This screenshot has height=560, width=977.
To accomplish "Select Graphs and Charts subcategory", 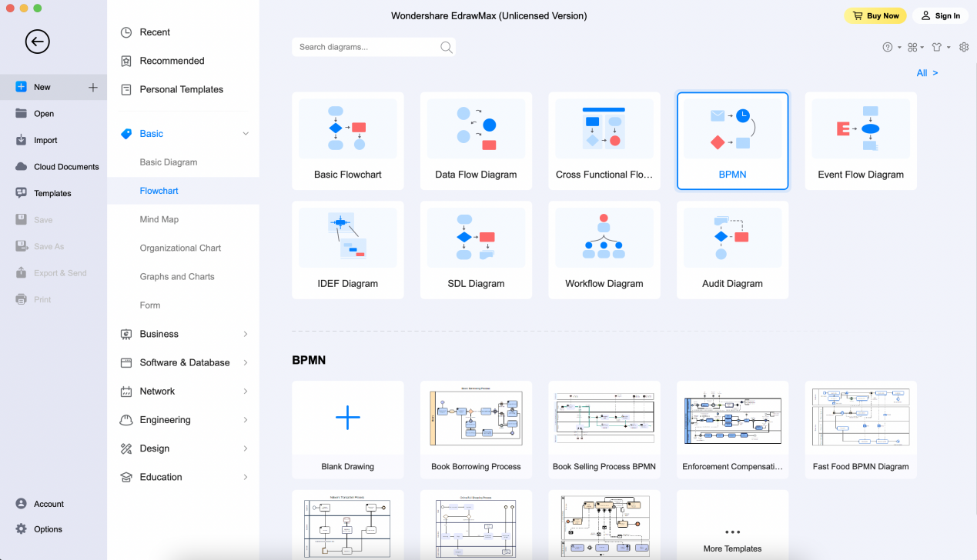I will [x=177, y=276].
